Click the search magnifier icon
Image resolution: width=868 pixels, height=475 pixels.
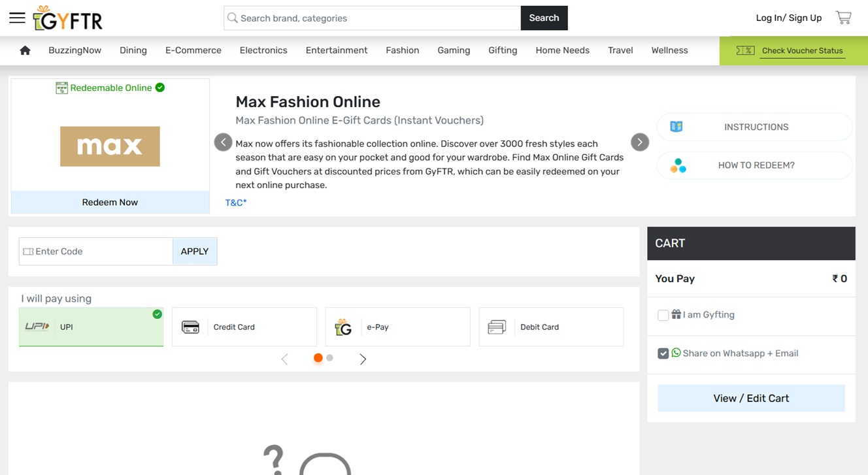click(x=232, y=18)
